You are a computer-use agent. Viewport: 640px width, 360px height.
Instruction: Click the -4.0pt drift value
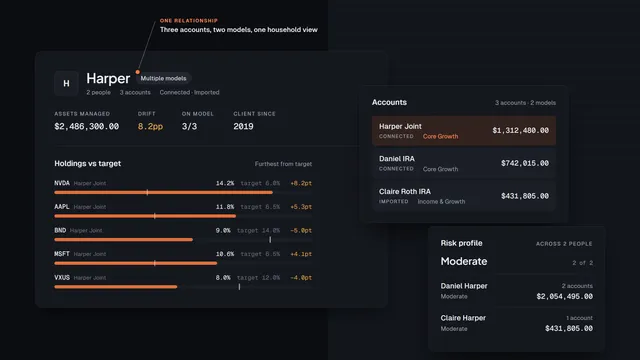pyautogui.click(x=301, y=278)
